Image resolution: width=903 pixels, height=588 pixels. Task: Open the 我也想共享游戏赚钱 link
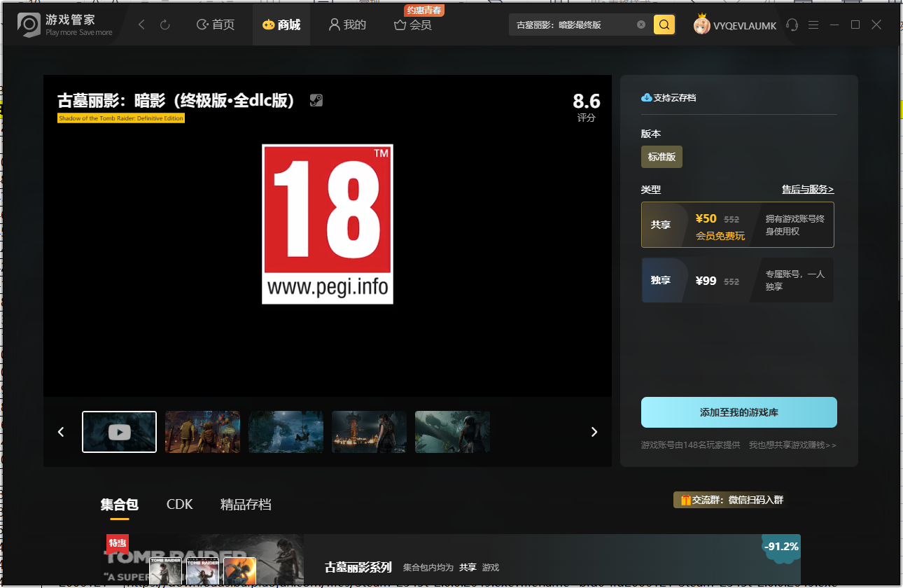click(792, 445)
